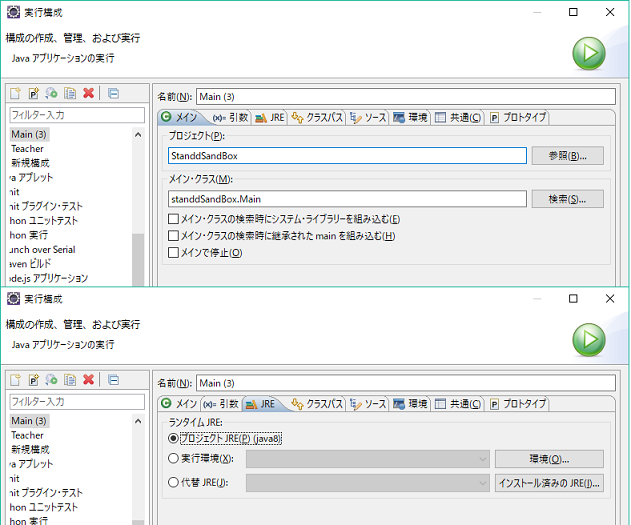
Task: Click Export launch configuration icon in top window
Action: (x=52, y=93)
